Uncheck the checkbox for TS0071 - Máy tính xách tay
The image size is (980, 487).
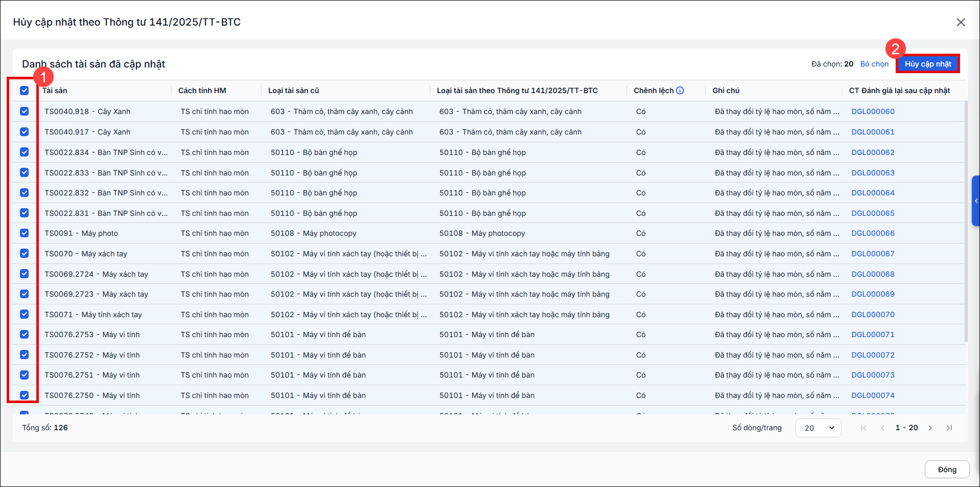click(x=25, y=315)
